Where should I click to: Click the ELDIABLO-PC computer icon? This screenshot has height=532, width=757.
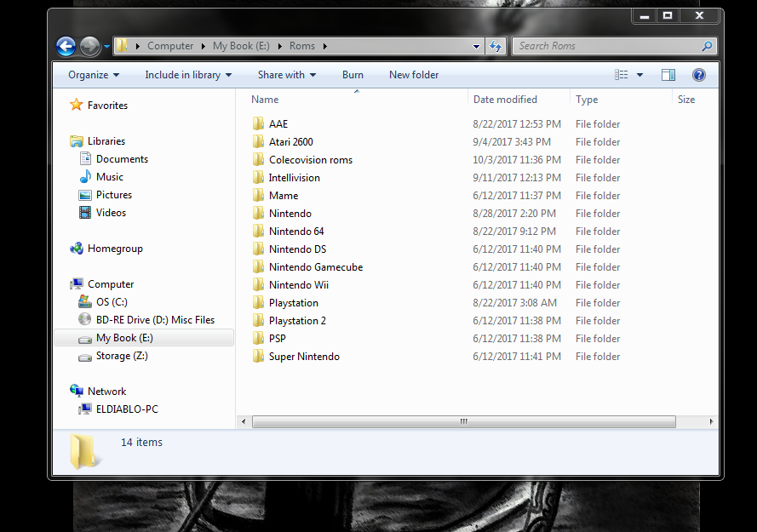[x=85, y=409]
